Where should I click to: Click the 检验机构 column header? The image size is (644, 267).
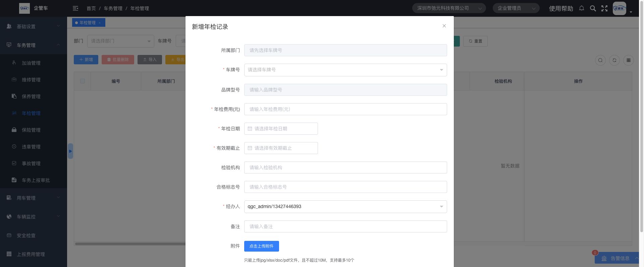coord(503,81)
